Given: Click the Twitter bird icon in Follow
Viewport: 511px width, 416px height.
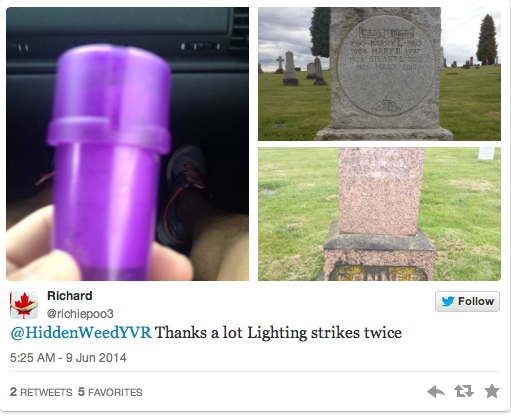Looking at the screenshot, I should pyautogui.click(x=448, y=301).
